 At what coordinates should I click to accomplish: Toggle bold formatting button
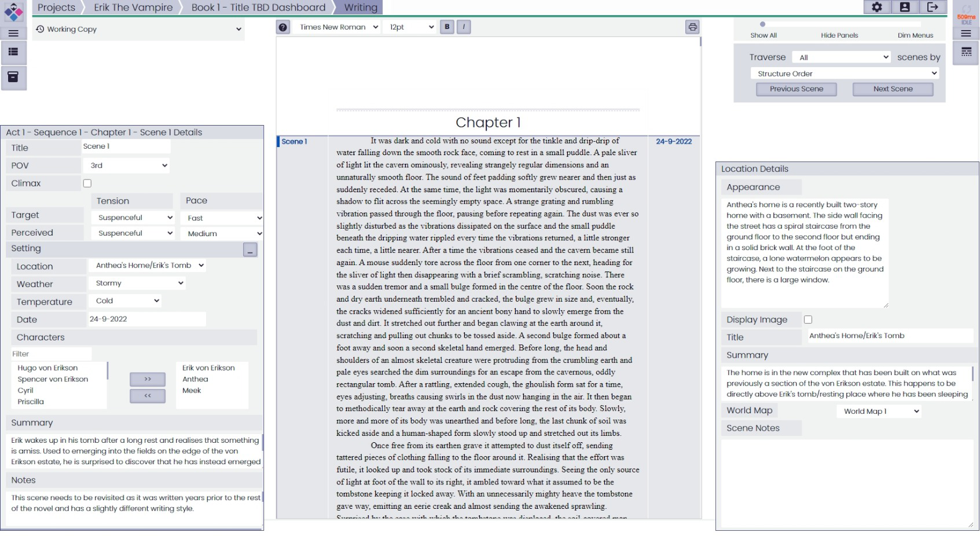coord(447,27)
